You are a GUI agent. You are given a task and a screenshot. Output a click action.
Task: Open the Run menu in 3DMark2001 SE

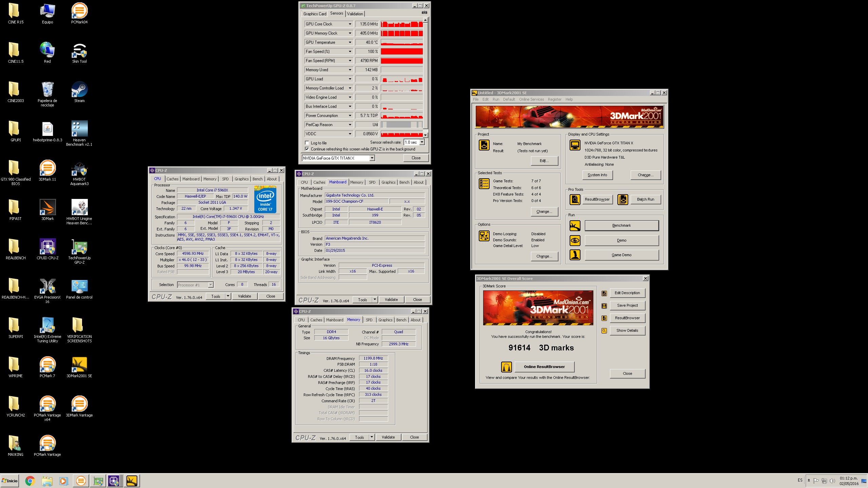click(x=496, y=99)
